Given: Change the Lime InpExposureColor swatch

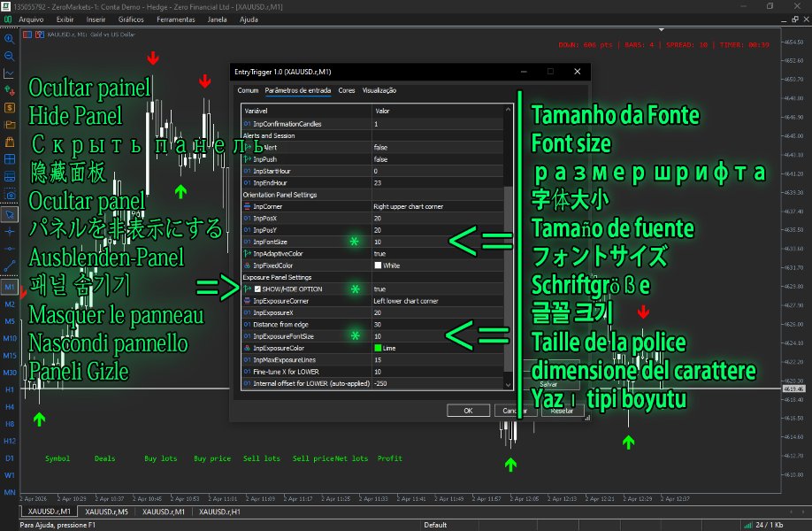Looking at the screenshot, I should pos(379,347).
